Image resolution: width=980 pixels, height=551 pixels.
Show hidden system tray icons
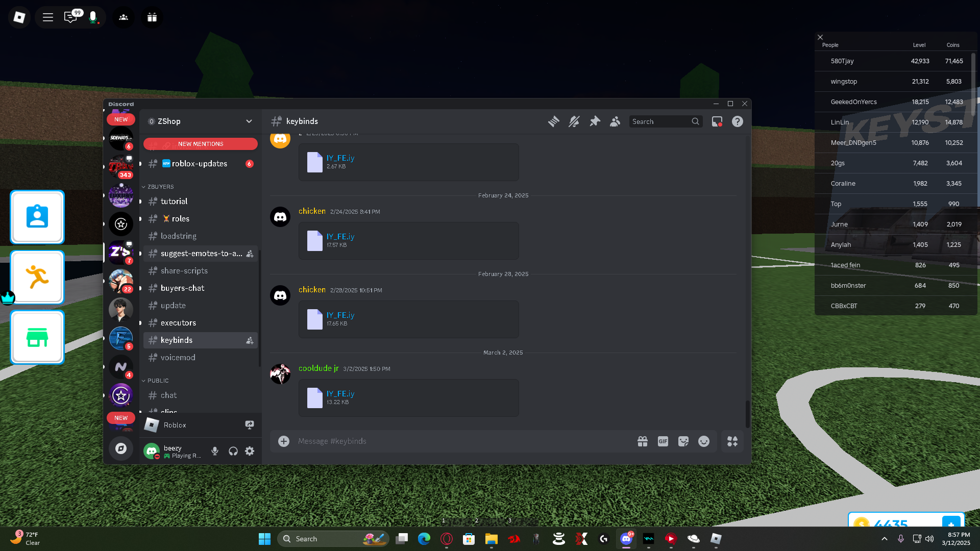885,539
